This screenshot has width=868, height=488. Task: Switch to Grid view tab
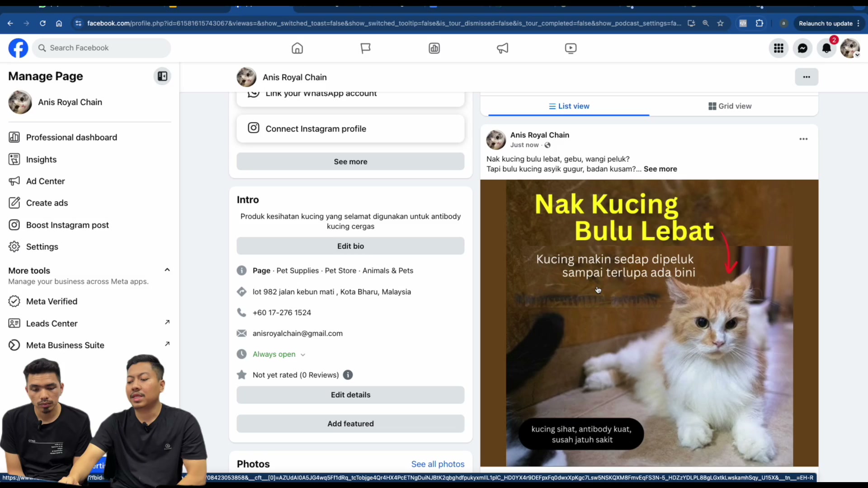click(x=730, y=106)
